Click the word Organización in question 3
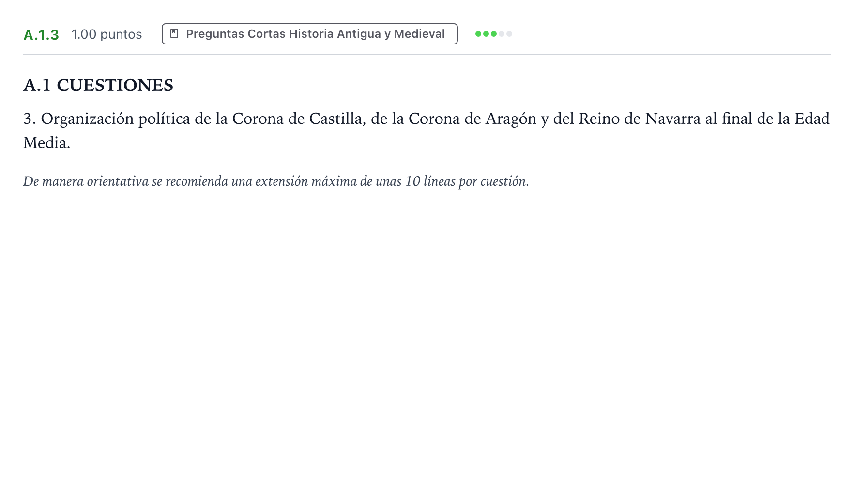The width and height of the screenshot is (854, 504). 87,119
